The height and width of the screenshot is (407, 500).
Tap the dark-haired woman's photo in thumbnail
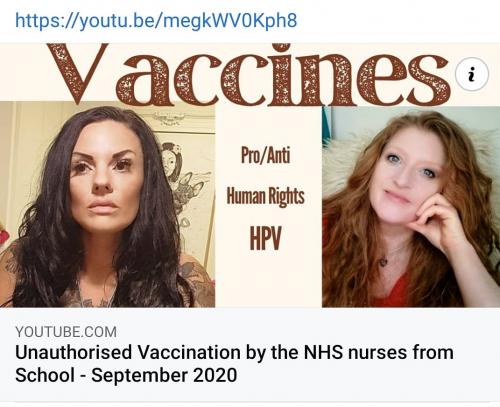107,204
